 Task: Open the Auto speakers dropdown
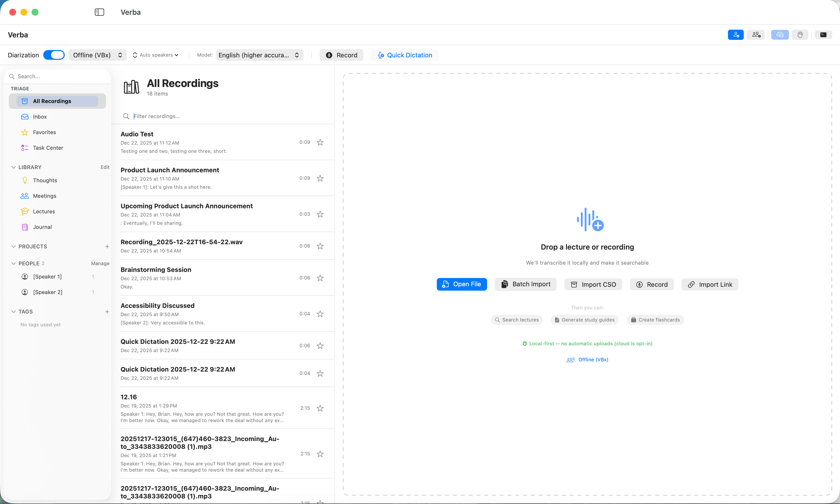coord(155,55)
